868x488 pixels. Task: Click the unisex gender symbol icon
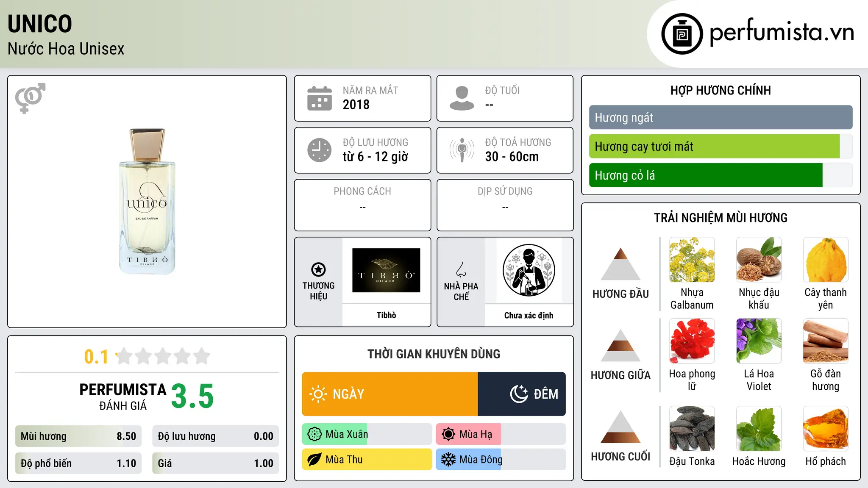[30, 98]
